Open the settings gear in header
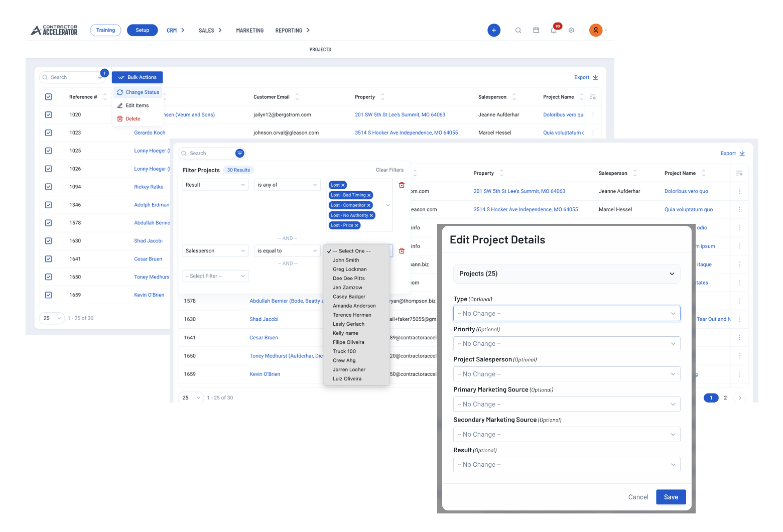The height and width of the screenshot is (532, 783). tap(571, 30)
